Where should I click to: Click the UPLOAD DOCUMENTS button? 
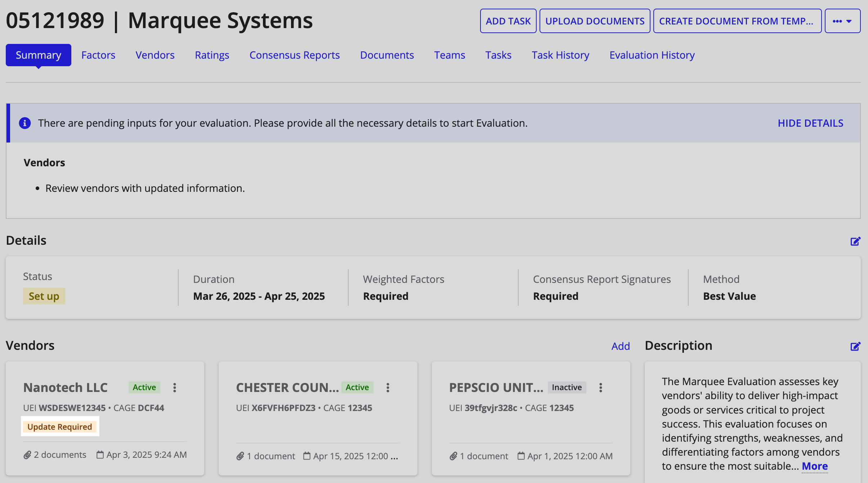595,21
